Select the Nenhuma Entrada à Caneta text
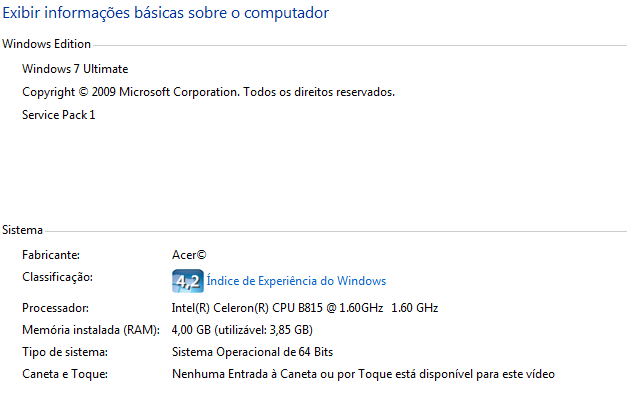 tap(363, 374)
